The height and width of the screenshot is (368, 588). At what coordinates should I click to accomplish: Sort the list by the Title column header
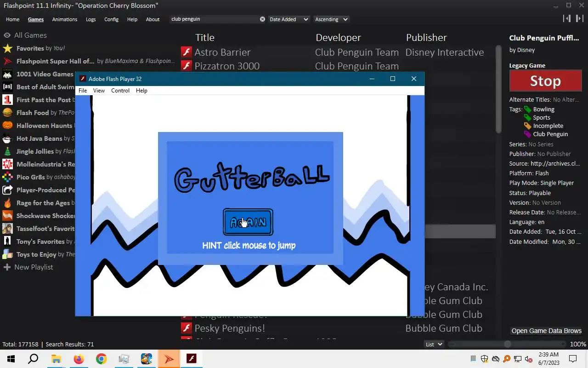coord(205,38)
